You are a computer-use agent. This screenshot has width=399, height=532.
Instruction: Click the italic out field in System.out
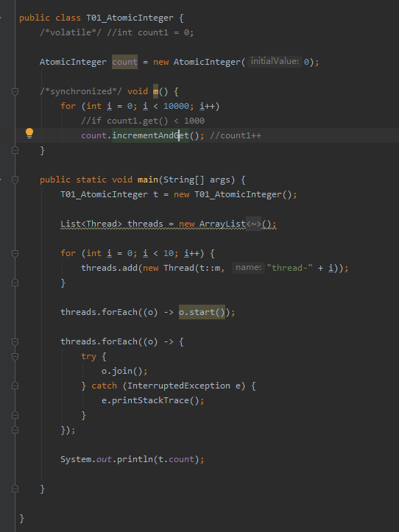[x=104, y=459]
